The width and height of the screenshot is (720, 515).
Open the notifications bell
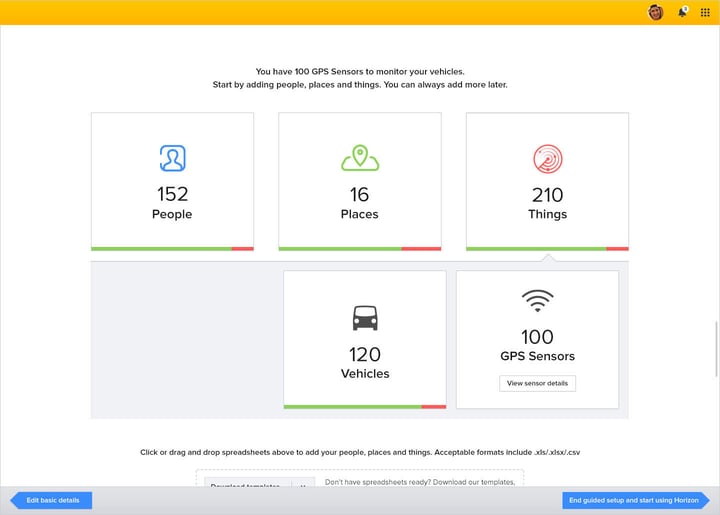683,12
